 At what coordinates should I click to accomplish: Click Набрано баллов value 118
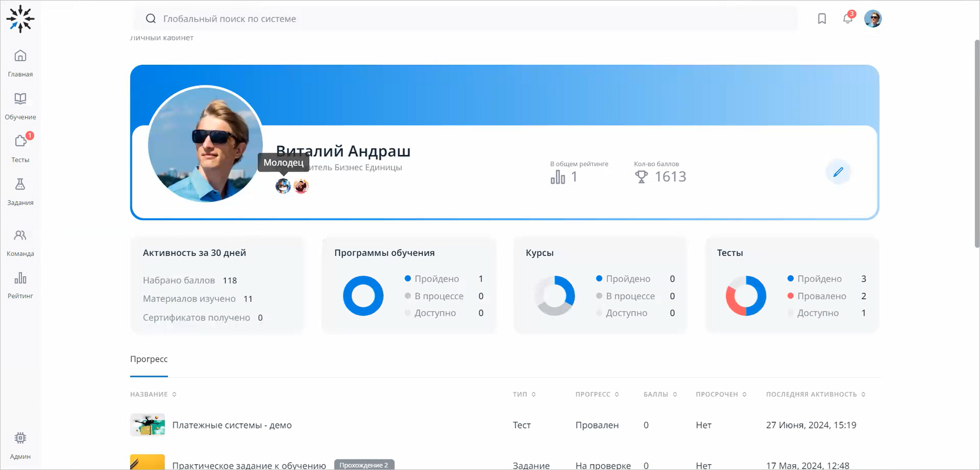230,280
